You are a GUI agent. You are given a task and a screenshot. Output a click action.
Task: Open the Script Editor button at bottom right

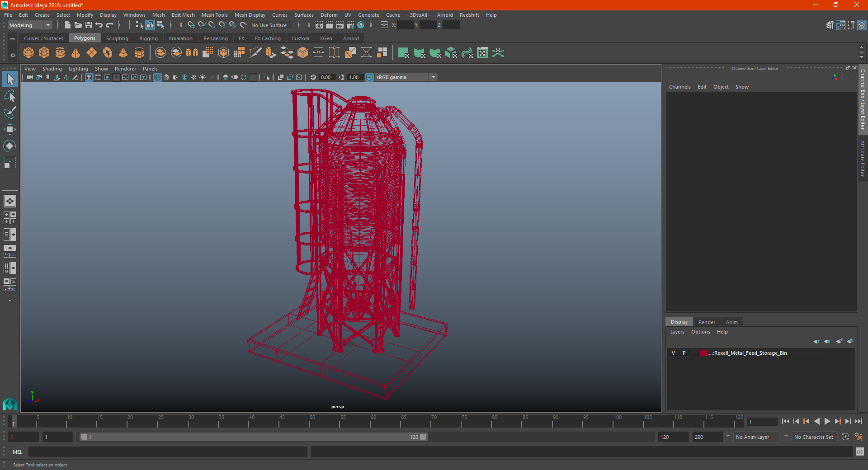tap(859, 451)
